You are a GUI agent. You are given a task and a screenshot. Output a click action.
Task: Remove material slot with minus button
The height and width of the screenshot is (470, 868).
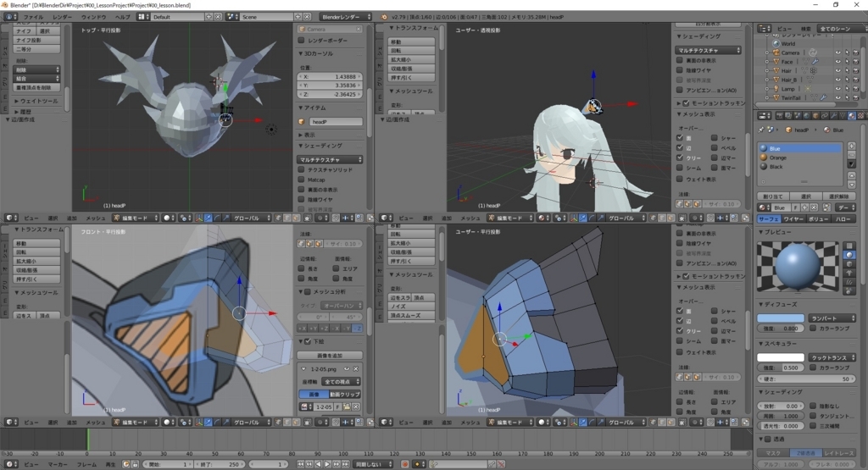click(851, 155)
